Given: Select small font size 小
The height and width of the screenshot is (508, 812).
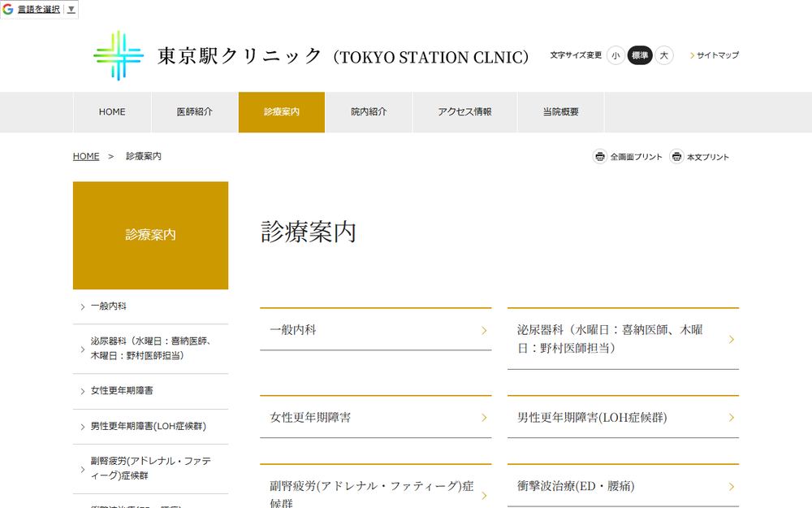Looking at the screenshot, I should [615, 55].
